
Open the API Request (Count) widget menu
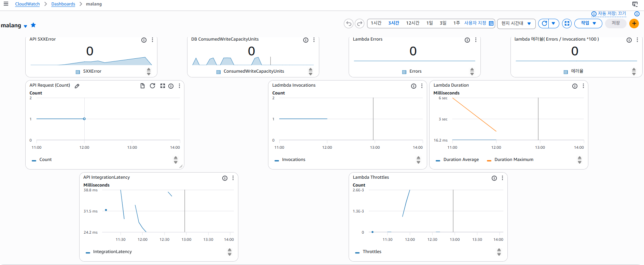coord(179,86)
